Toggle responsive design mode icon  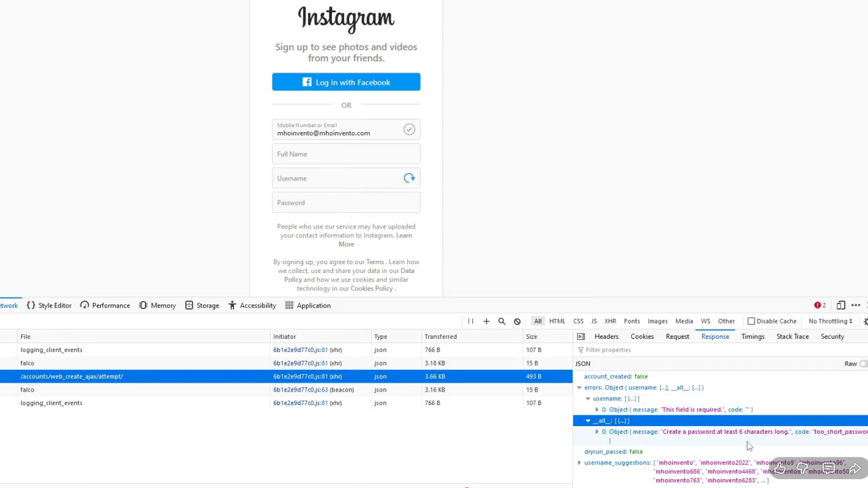pos(841,306)
